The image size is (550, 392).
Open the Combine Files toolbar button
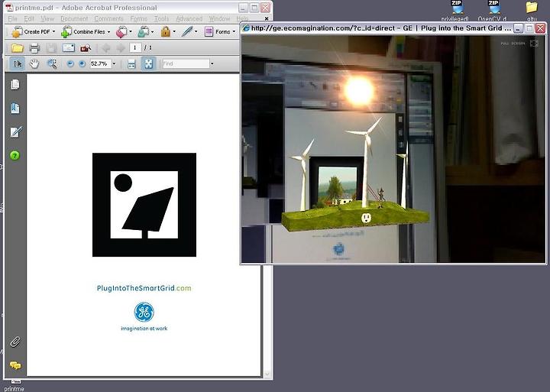click(x=86, y=32)
